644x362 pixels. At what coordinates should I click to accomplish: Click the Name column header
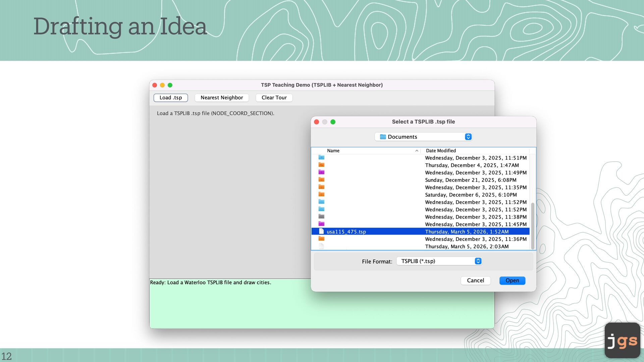[333, 151]
